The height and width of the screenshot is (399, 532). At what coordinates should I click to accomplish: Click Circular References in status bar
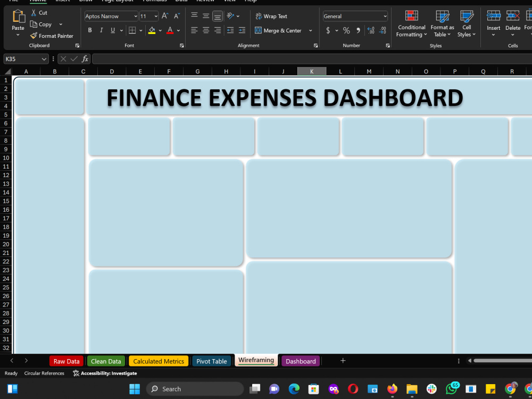[44, 373]
